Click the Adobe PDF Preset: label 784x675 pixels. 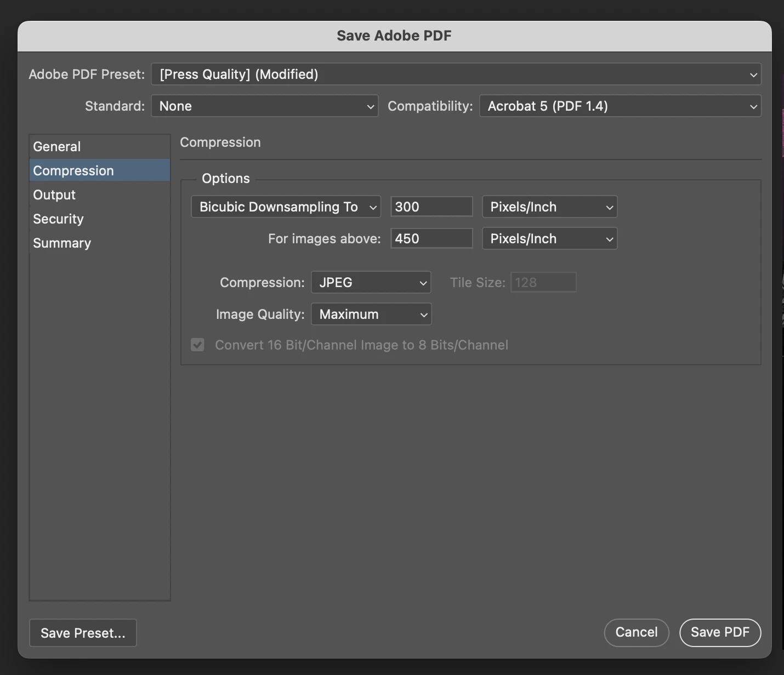pos(87,75)
